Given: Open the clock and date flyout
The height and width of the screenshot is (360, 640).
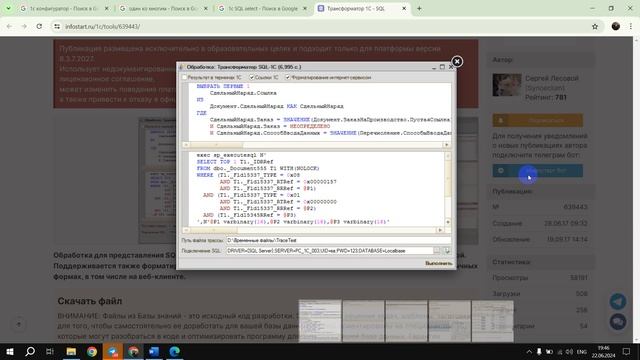Looking at the screenshot, I should [x=603, y=351].
